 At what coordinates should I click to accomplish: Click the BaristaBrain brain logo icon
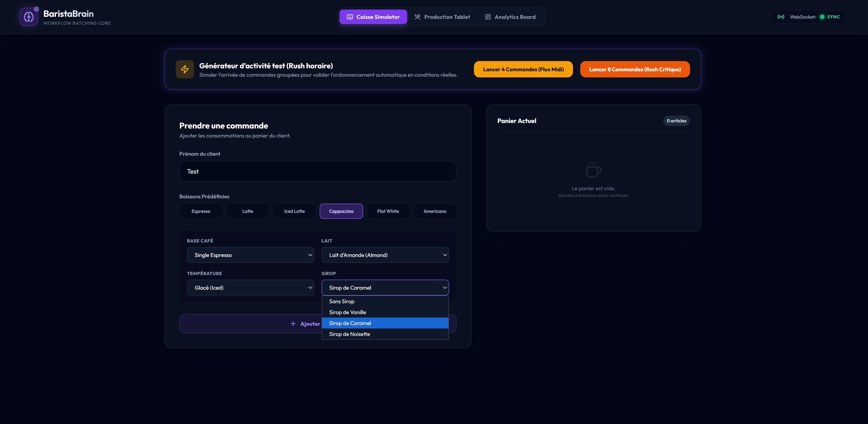[29, 17]
